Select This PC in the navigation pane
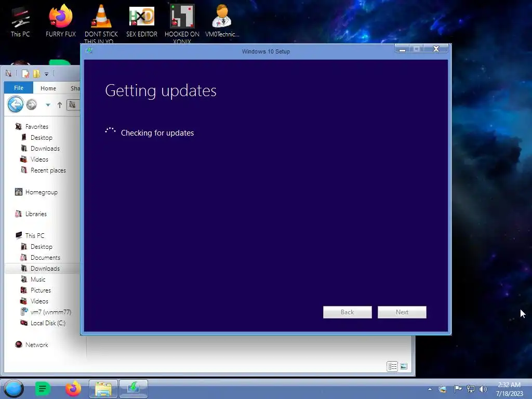This screenshot has width=532, height=399. point(35,235)
